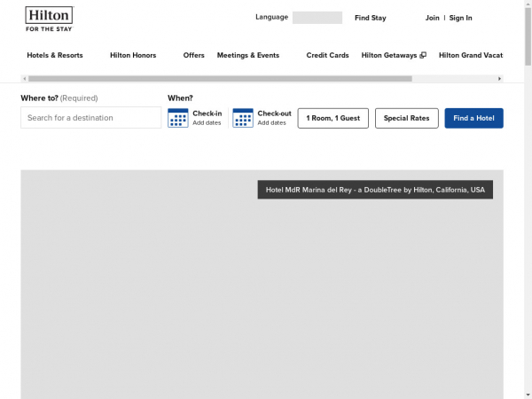Click the Find a Hotel button
Screen dimensions: 532x399
474,118
